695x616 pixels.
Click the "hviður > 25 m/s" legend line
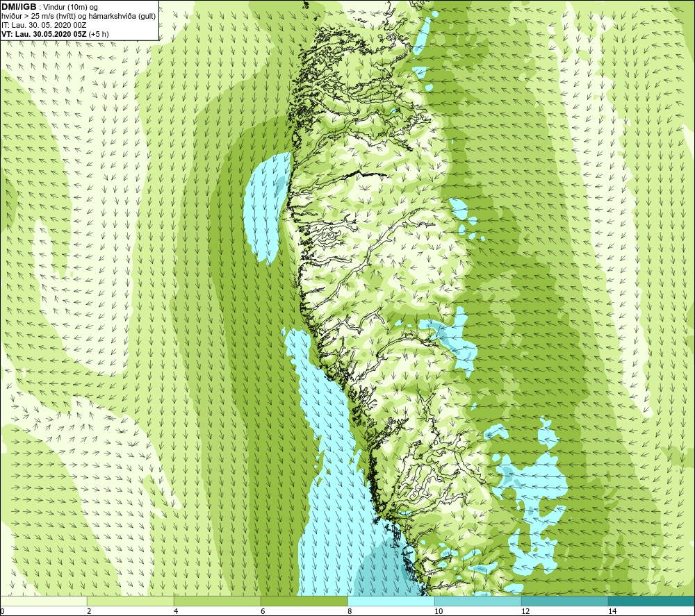79,17
